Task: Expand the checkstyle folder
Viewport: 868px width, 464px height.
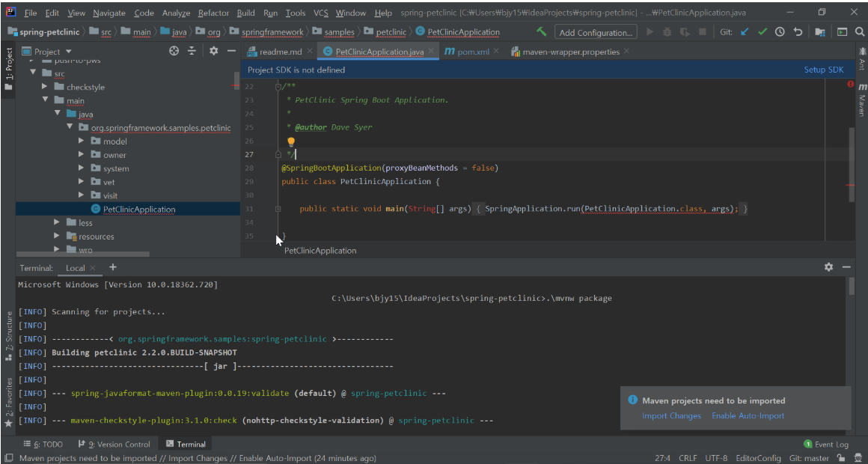Action: [x=45, y=87]
